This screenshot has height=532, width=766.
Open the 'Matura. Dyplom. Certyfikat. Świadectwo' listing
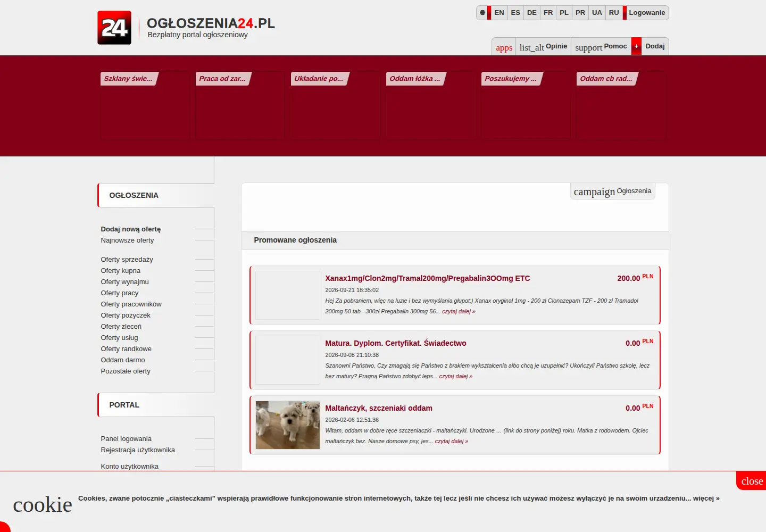396,343
